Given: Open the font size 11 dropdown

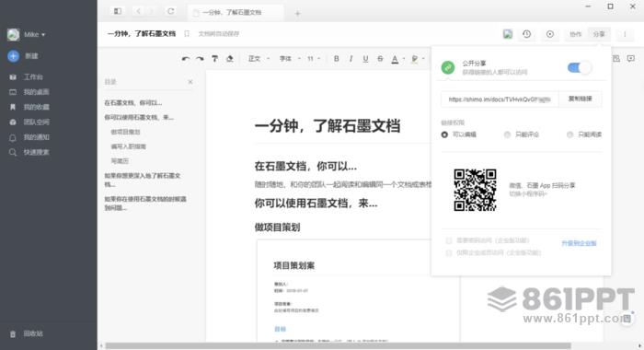Looking at the screenshot, I should click(314, 59).
